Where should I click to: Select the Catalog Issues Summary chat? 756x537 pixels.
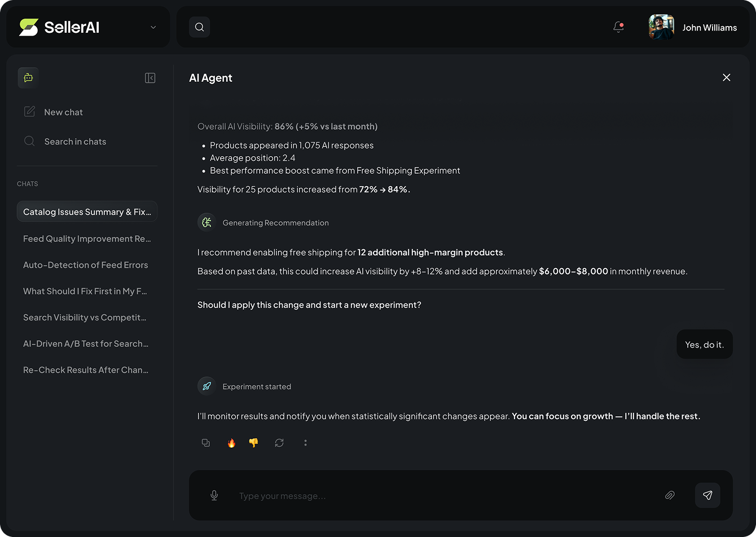click(x=87, y=212)
